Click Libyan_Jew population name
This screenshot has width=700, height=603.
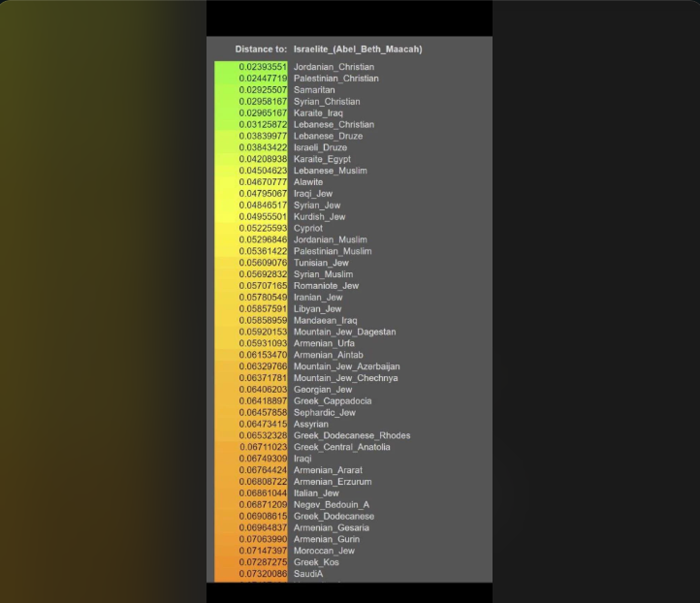pos(317,309)
